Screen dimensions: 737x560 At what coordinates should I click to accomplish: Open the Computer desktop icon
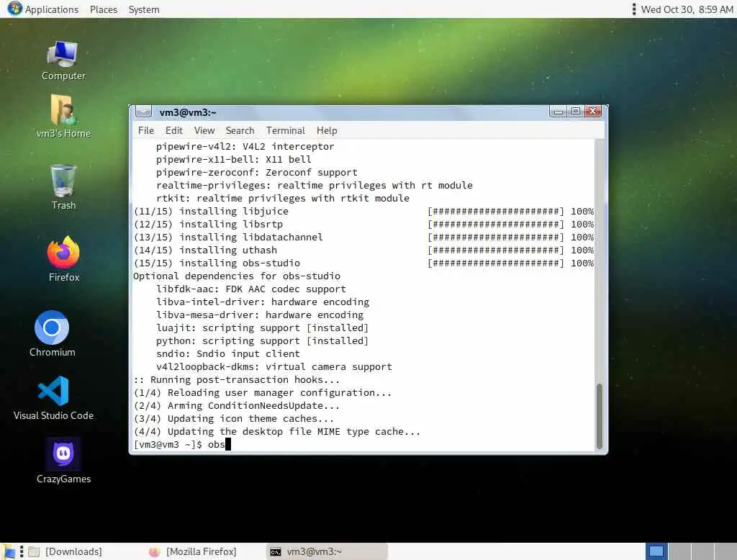63,60
